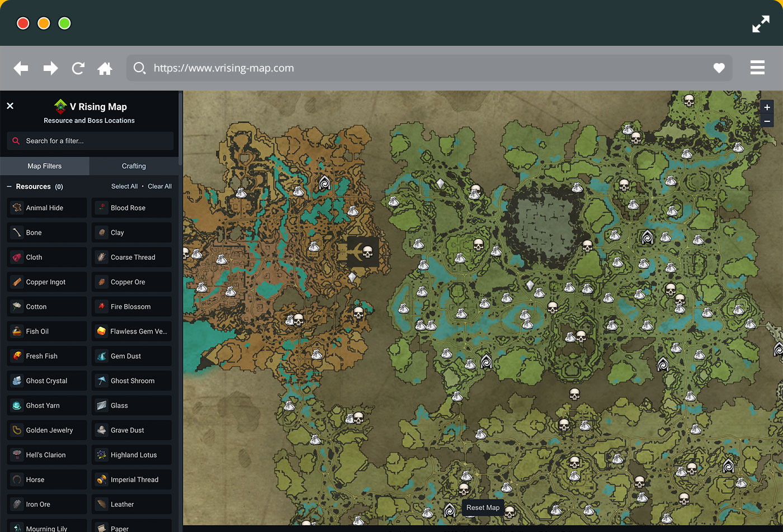Clear All resource filters
Image resolution: width=783 pixels, height=532 pixels.
(x=159, y=187)
